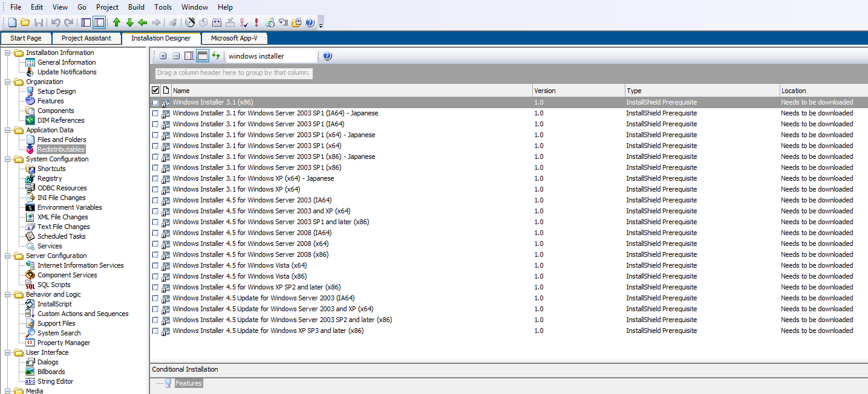The image size is (868, 394).
Task: Collapse the User Interface tree node
Action: tap(8, 352)
